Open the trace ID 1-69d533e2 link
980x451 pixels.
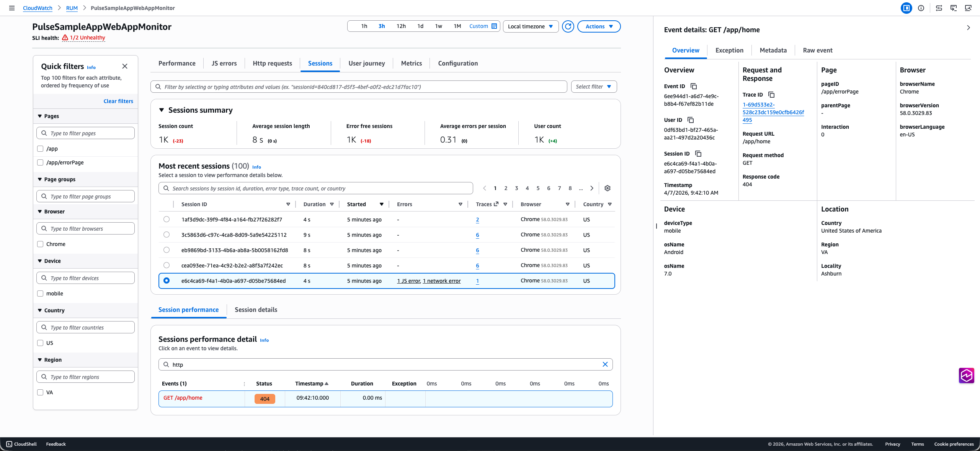click(773, 112)
